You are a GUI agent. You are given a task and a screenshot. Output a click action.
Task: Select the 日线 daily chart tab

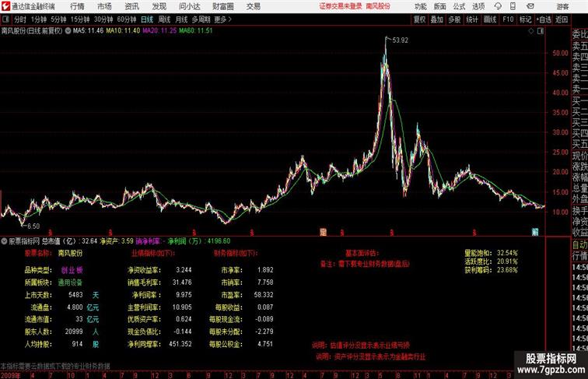tap(147, 19)
